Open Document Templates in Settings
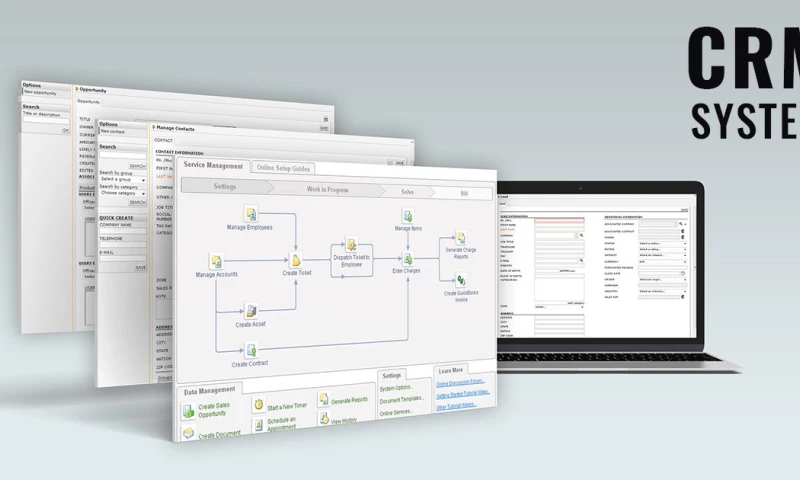 (x=402, y=400)
